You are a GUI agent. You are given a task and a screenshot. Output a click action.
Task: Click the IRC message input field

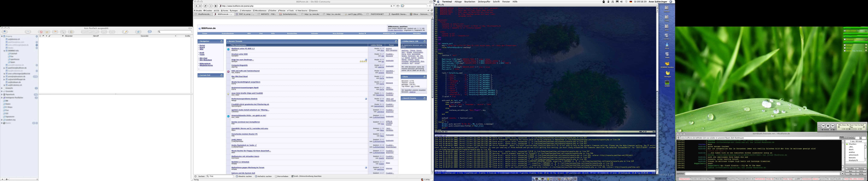[x=763, y=174]
